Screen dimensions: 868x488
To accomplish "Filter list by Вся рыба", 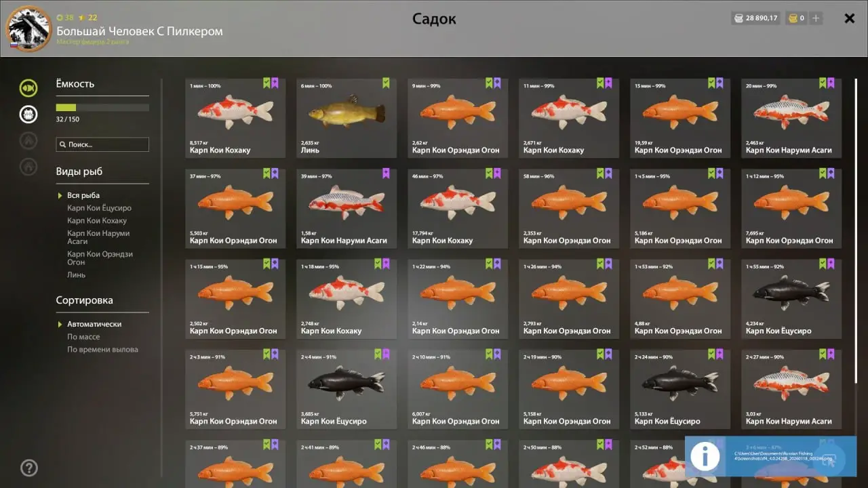I will pyautogui.click(x=83, y=195).
